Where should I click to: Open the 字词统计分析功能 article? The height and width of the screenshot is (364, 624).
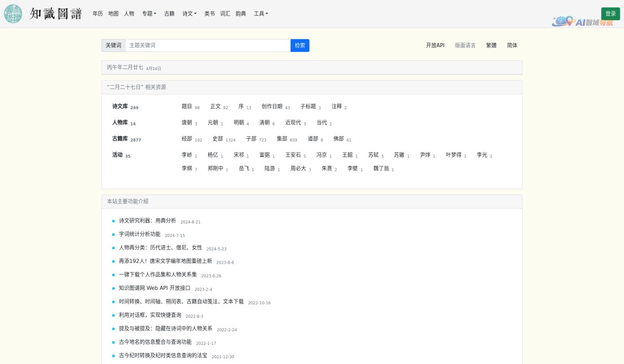(x=140, y=234)
